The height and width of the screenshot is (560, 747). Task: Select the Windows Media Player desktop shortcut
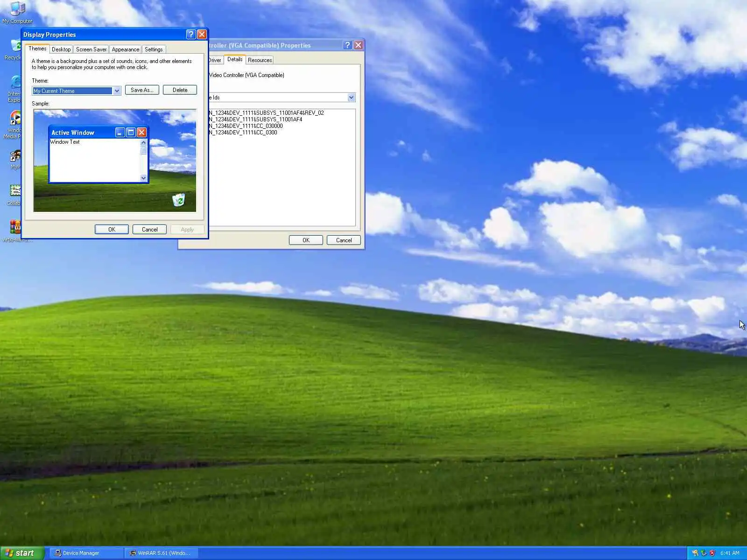click(13, 125)
